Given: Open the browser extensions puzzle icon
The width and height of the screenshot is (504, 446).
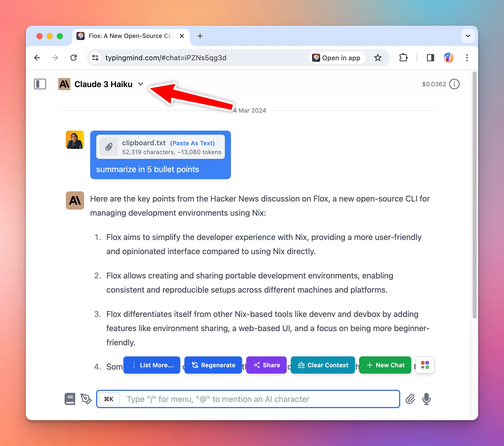Looking at the screenshot, I should (403, 58).
